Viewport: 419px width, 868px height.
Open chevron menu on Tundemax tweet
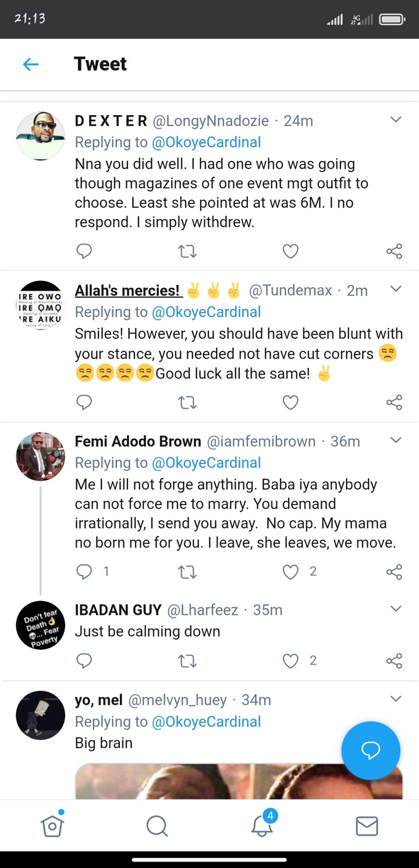coord(396,289)
